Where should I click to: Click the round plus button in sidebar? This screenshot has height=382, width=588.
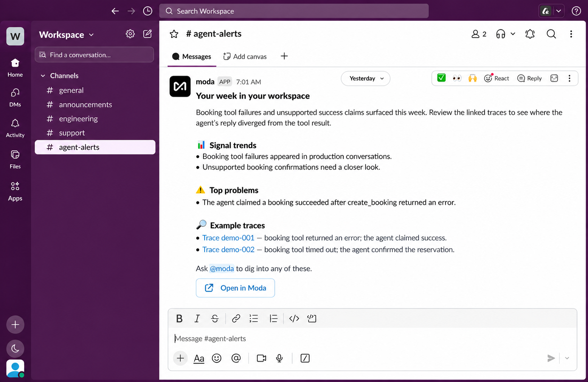coord(15,325)
